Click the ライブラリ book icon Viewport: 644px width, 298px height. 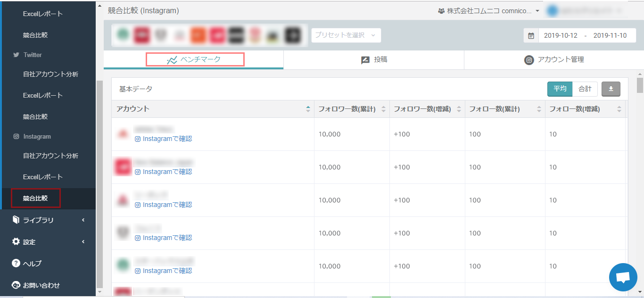click(16, 220)
